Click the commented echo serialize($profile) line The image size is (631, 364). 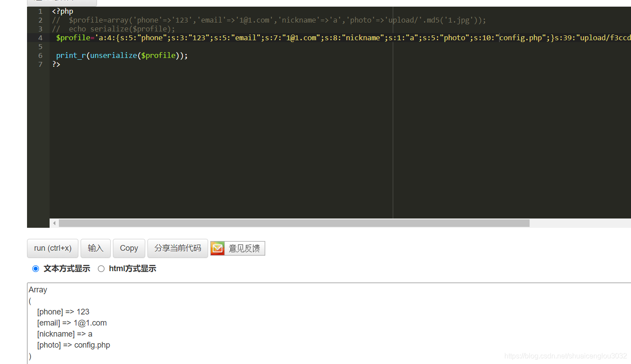coord(113,29)
